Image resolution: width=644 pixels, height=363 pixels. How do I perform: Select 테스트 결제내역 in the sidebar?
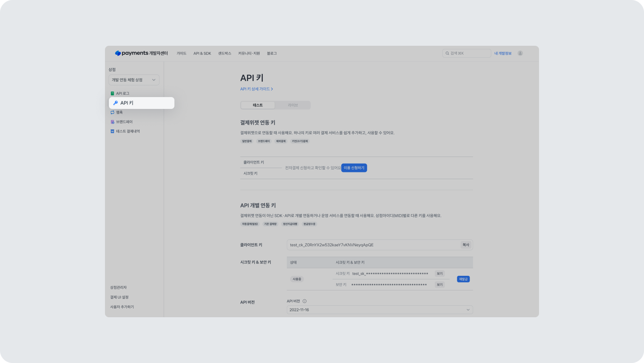[128, 131]
